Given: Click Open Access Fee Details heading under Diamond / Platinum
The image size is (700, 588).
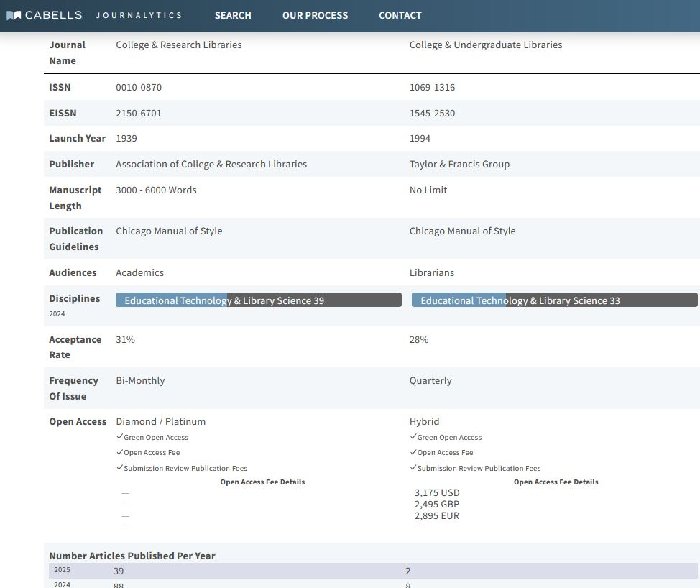Looking at the screenshot, I should (x=262, y=482).
